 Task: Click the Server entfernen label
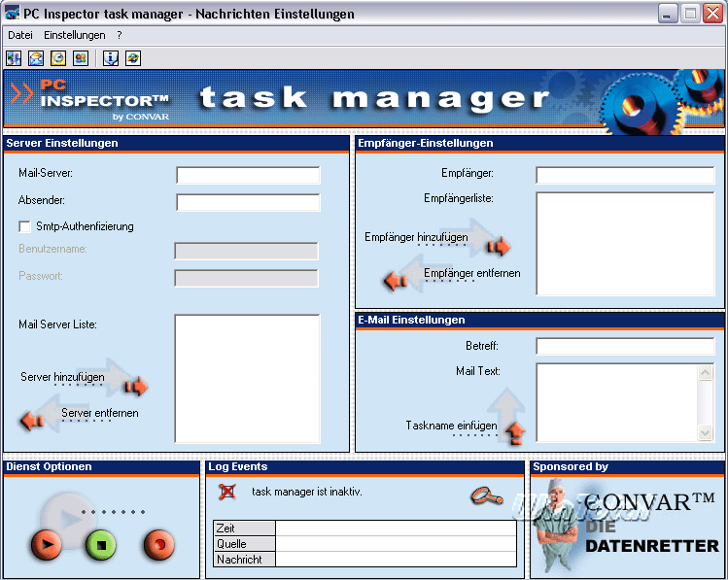100,413
